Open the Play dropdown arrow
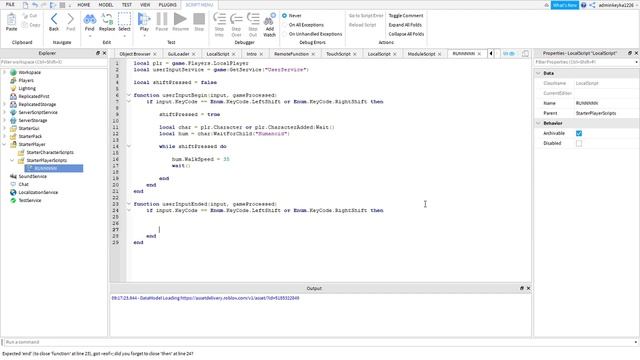 coord(144,36)
